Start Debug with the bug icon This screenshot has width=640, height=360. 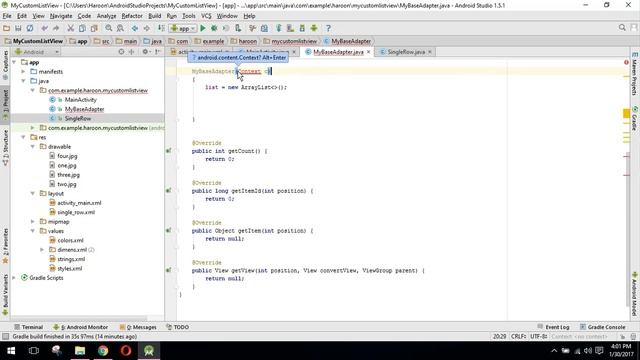(214, 28)
